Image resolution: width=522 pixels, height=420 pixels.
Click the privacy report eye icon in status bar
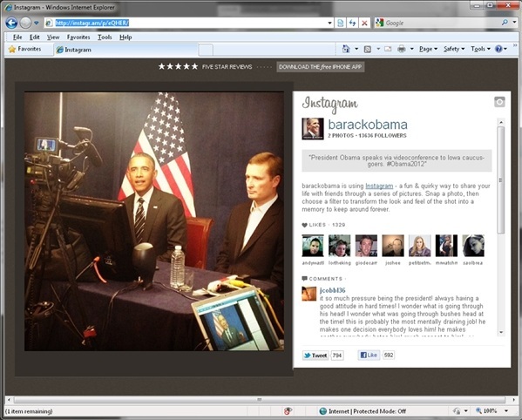[288, 411]
